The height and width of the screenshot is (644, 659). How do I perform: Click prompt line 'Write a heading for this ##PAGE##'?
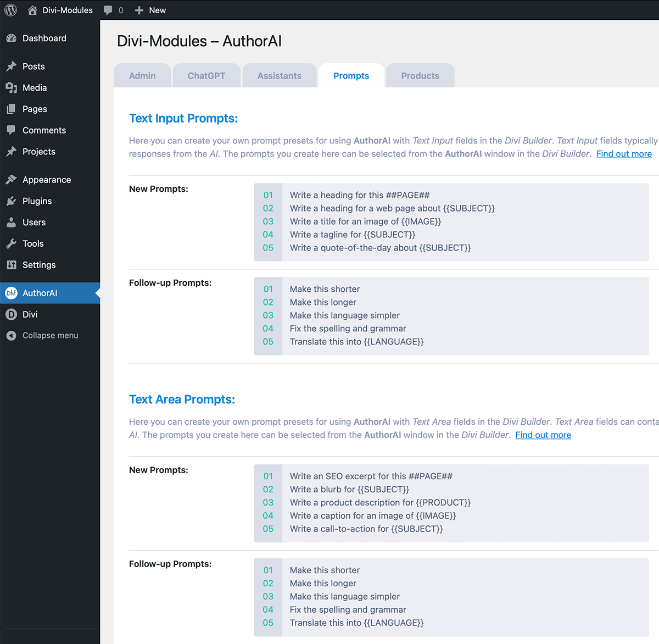point(360,195)
